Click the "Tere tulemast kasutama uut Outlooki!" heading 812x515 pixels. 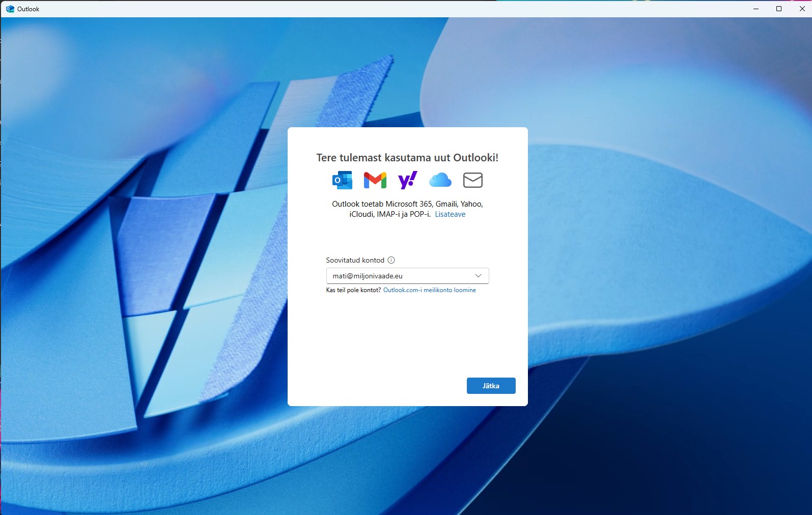(x=407, y=158)
